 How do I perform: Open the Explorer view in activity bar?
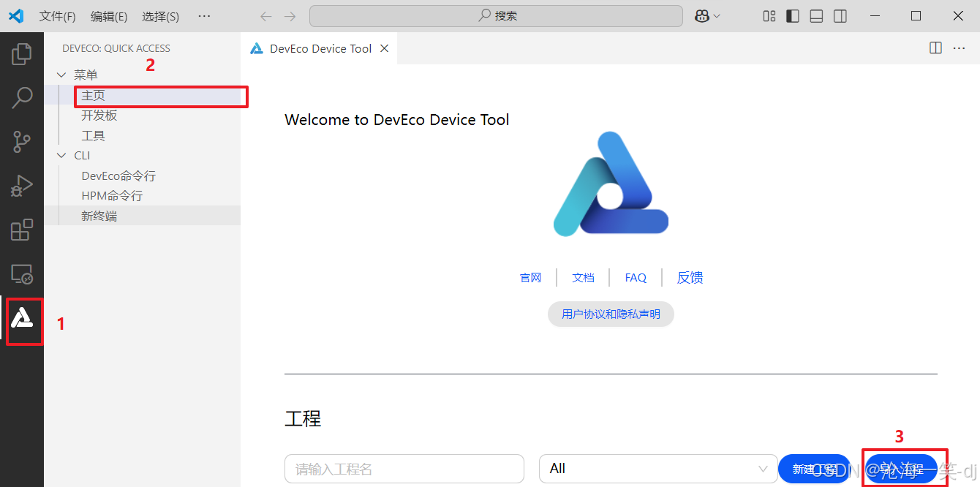[x=22, y=53]
